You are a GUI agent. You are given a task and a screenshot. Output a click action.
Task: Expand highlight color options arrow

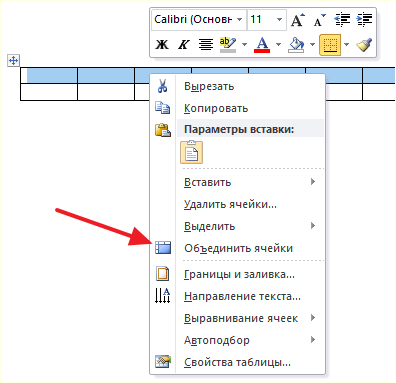244,44
